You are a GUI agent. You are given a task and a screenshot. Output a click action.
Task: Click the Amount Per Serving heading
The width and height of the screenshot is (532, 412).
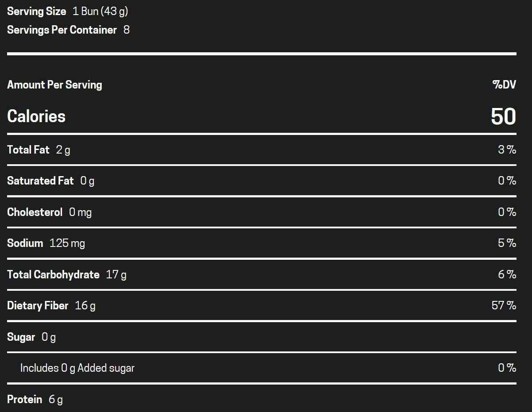click(54, 85)
